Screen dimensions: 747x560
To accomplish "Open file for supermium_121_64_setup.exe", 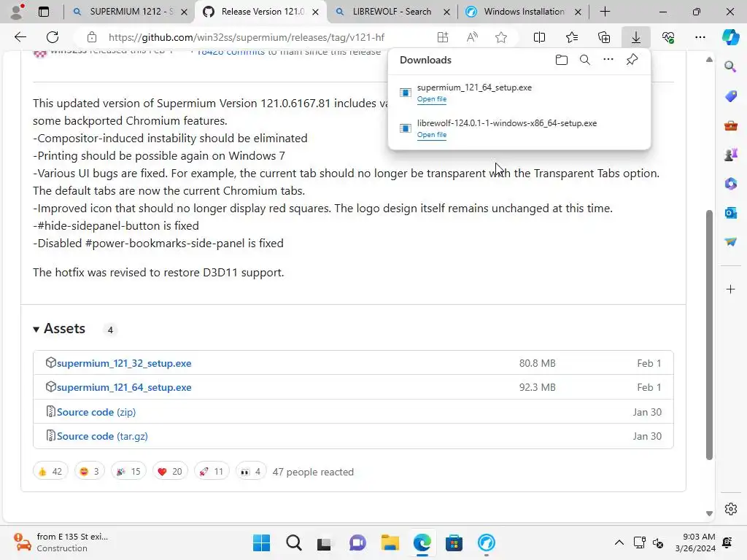I will point(432,99).
